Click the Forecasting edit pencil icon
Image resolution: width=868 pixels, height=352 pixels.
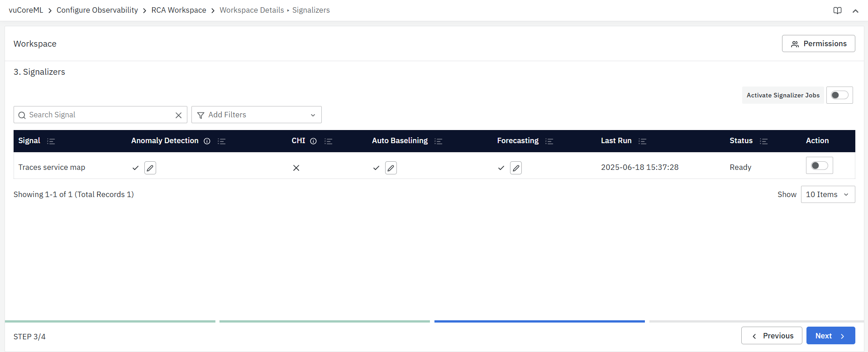tap(516, 168)
